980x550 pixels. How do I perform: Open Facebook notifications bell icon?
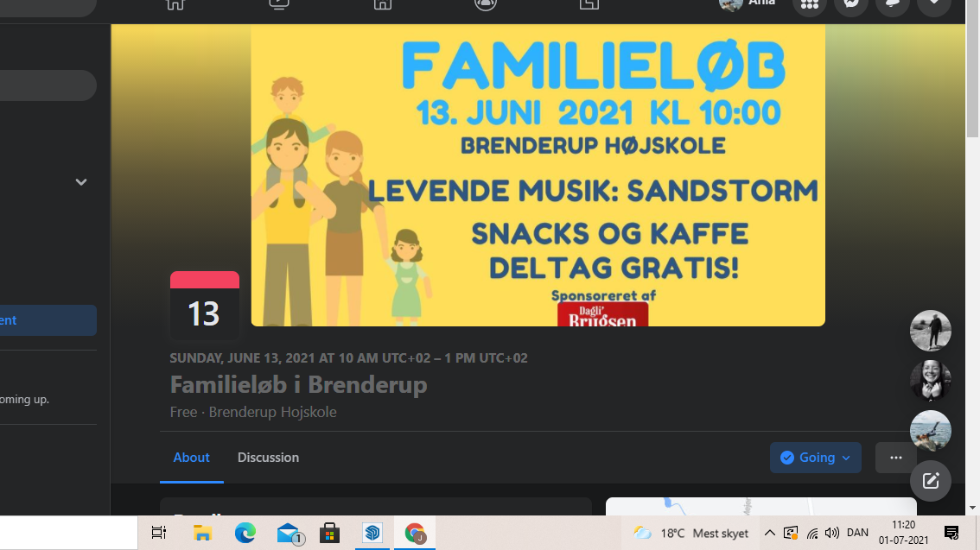pyautogui.click(x=892, y=3)
